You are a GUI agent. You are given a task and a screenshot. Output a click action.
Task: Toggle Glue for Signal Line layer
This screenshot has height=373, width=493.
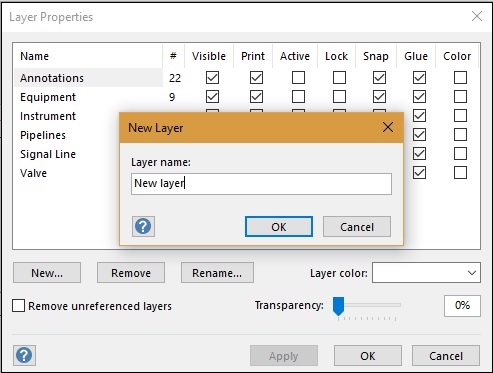coord(419,154)
